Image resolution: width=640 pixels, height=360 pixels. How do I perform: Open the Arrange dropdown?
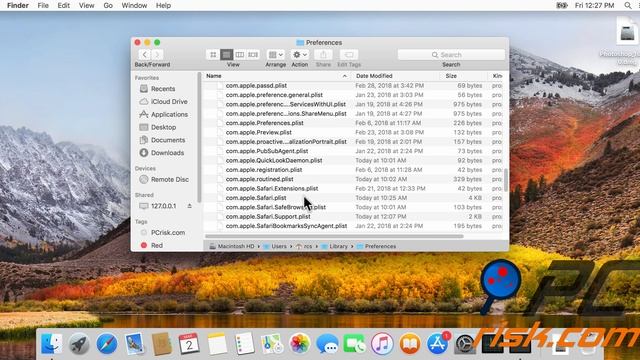point(276,55)
